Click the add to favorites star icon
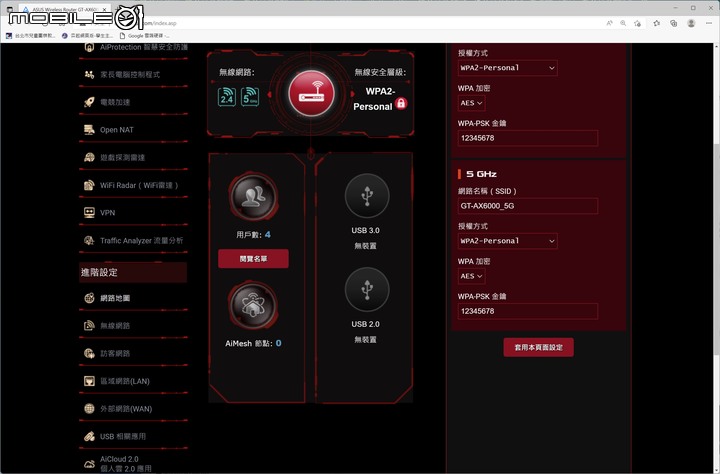This screenshot has height=474, width=720. coord(637,23)
